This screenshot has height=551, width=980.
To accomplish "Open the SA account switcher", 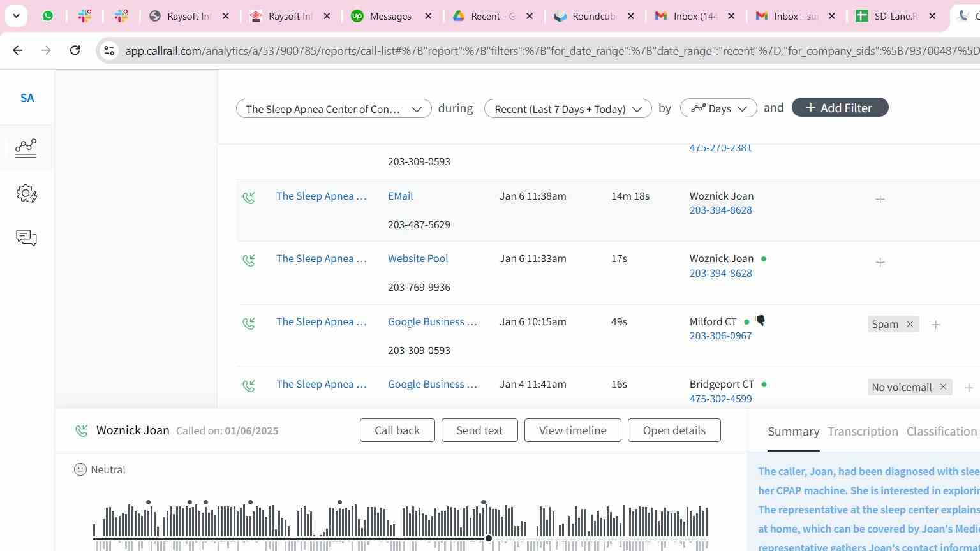I will 27,98.
